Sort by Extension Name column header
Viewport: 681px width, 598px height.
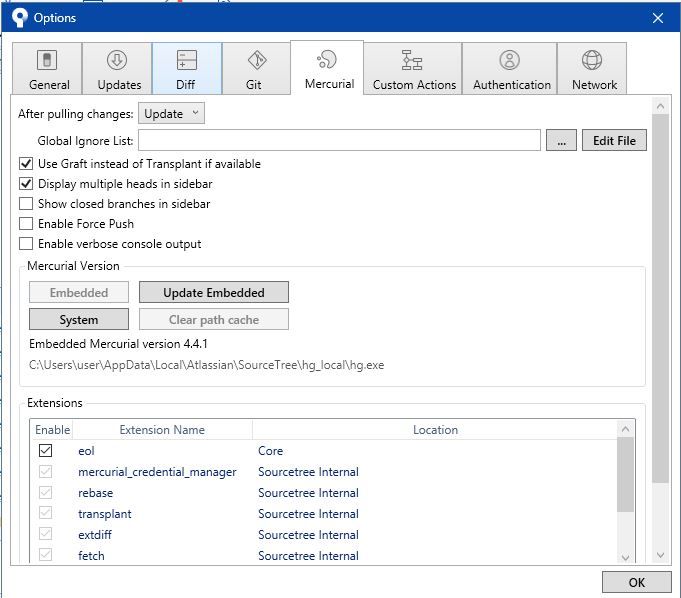(x=162, y=430)
